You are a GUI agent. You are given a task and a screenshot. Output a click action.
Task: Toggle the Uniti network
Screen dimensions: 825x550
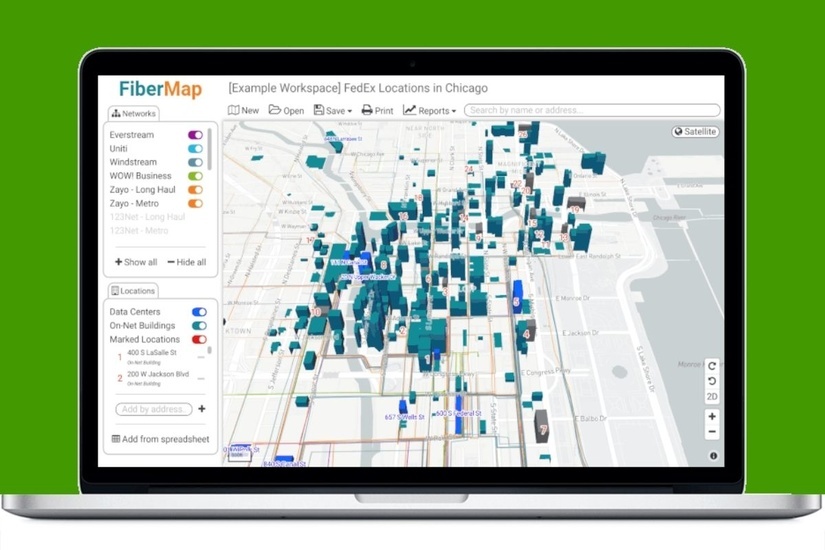tap(195, 149)
